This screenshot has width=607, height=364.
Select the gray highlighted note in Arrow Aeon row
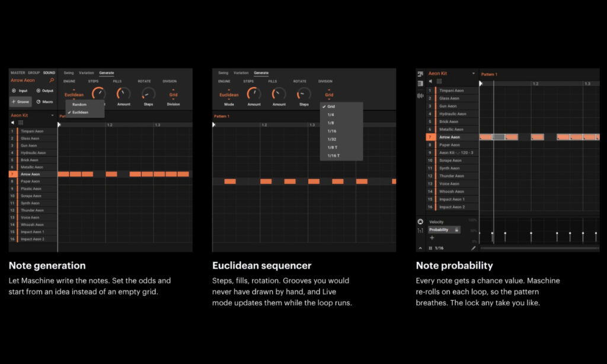click(499, 137)
